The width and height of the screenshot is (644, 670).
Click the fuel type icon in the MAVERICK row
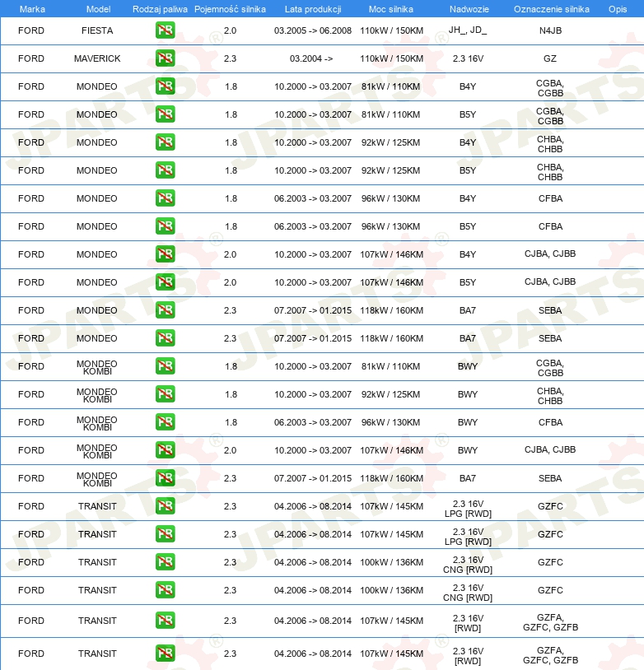[165, 58]
